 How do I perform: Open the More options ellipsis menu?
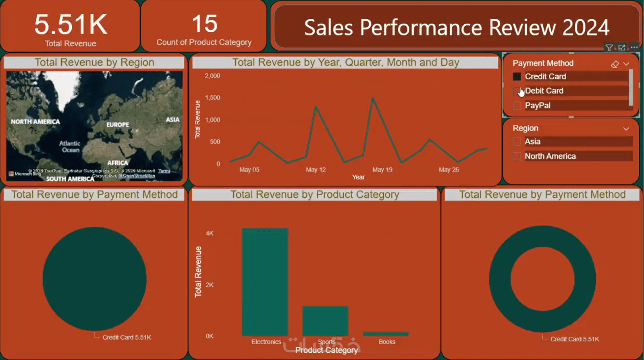click(634, 47)
